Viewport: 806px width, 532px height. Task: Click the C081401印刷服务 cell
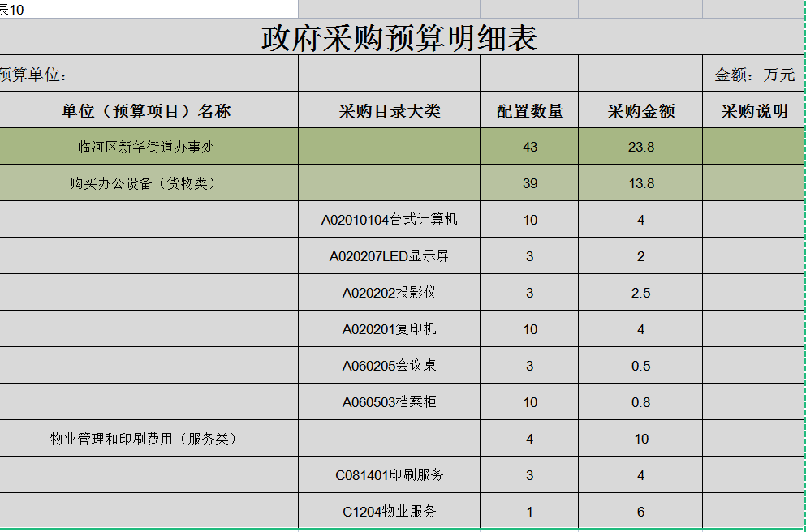click(x=389, y=474)
